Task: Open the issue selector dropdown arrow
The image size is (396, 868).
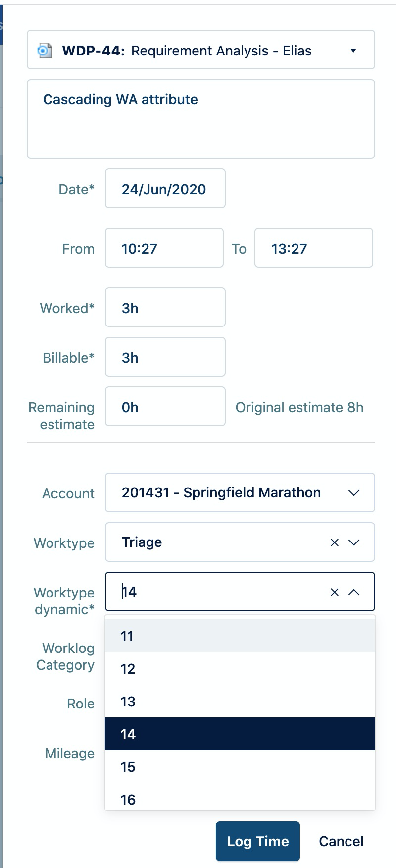Action: tap(353, 51)
